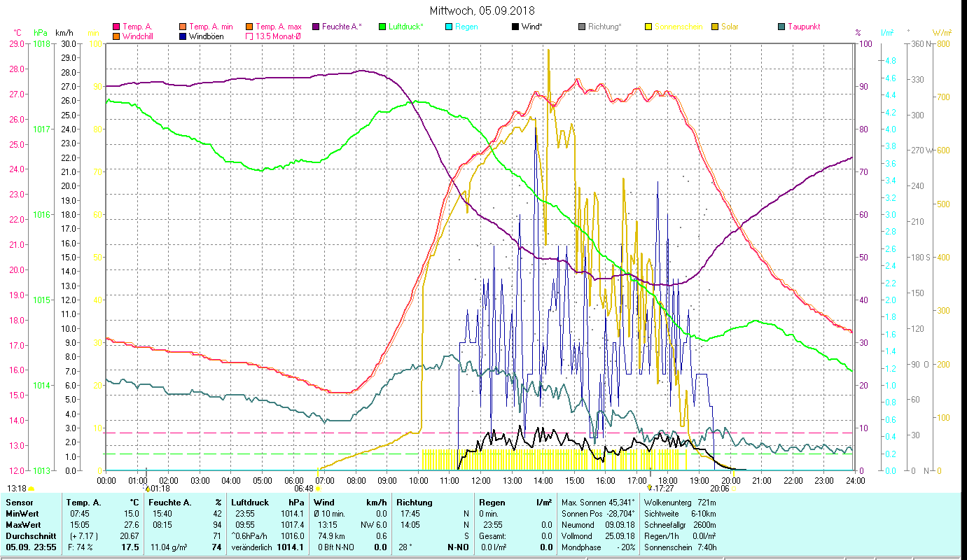The width and height of the screenshot is (967, 560).
Task: Click the bold N-NO direction value
Action: coord(458,547)
